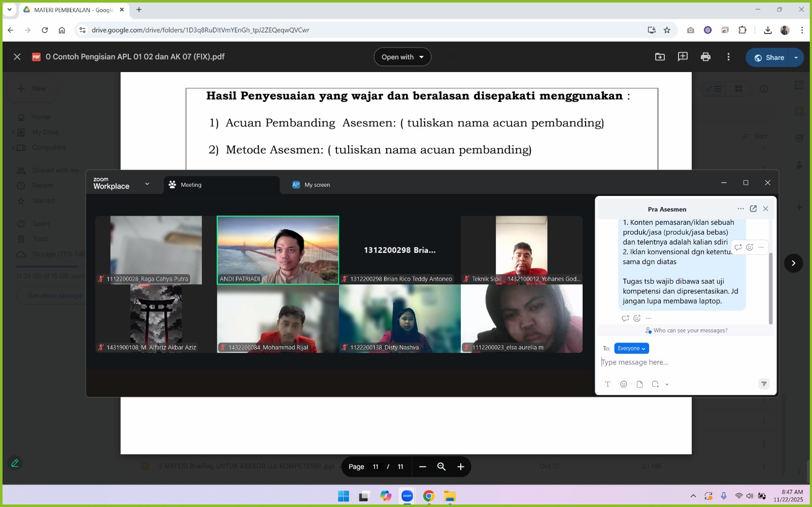Open the Zoom app from the taskbar
Screen dimensions: 812x507
click(x=407, y=496)
